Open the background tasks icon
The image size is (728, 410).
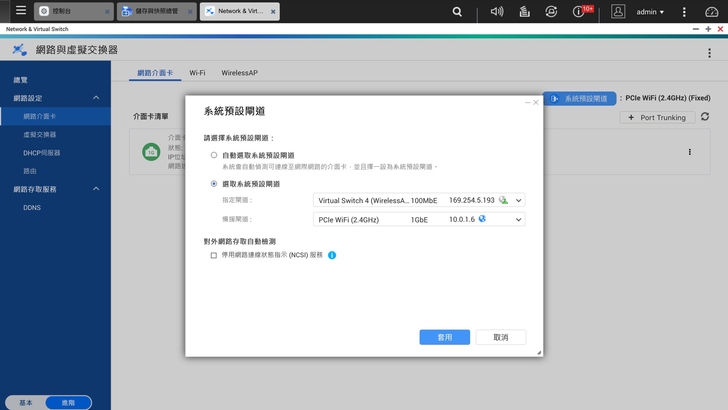524,12
